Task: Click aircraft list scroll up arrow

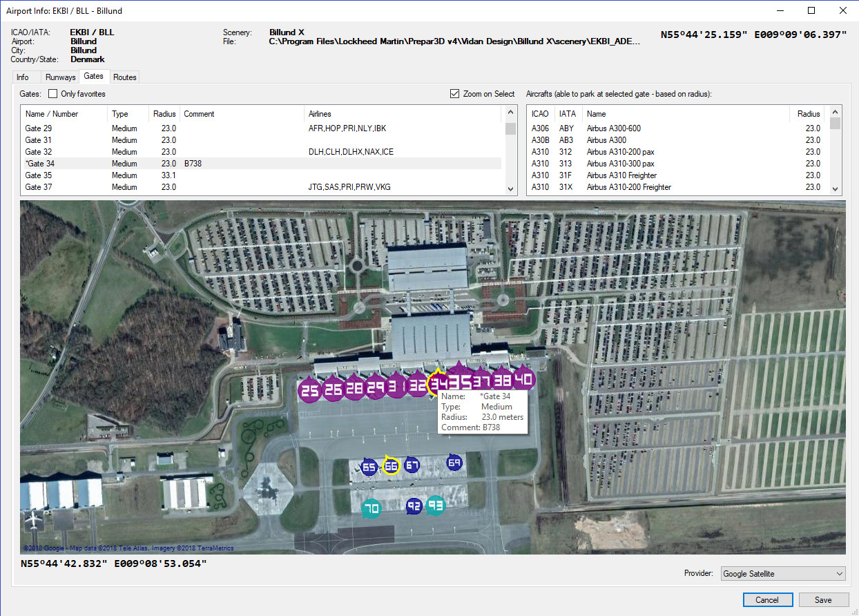Action: tap(836, 112)
